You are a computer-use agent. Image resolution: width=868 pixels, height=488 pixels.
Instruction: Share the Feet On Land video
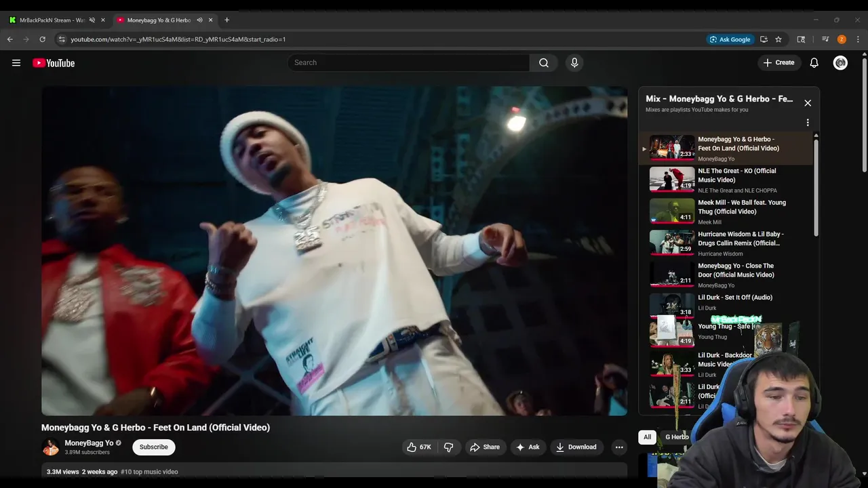[x=485, y=447]
